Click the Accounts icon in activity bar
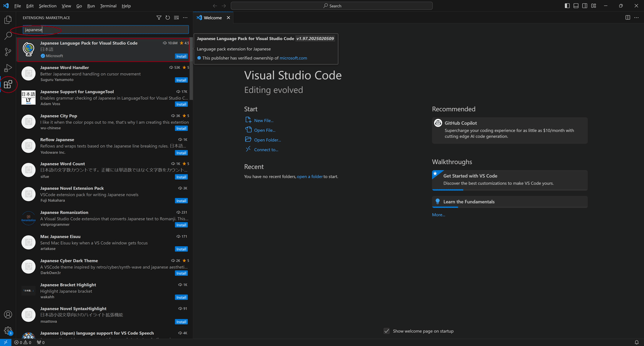This screenshot has width=644, height=346. click(8, 314)
